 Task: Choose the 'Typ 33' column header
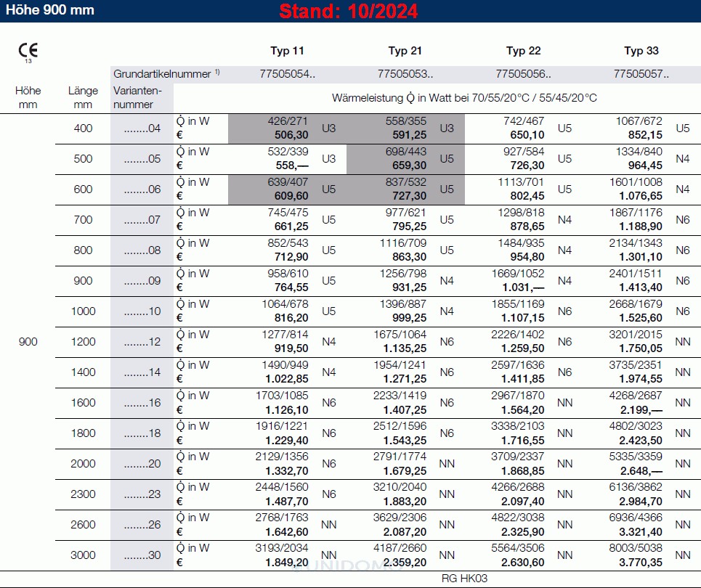pyautogui.click(x=641, y=51)
